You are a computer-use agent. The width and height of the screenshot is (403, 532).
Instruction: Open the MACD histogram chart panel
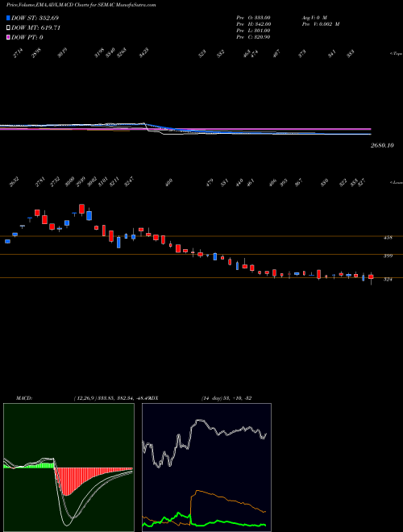coord(69,468)
